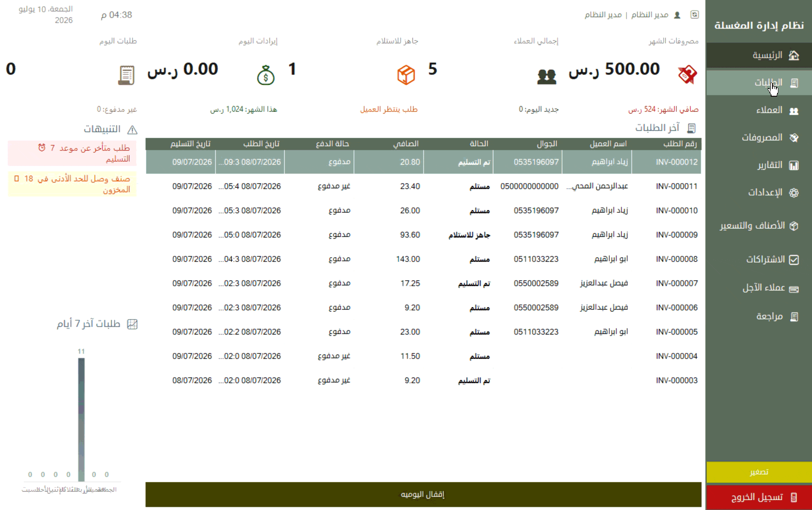This screenshot has height=510, width=812.
Task: Click the settings gear icon in sidebar
Action: tap(794, 193)
